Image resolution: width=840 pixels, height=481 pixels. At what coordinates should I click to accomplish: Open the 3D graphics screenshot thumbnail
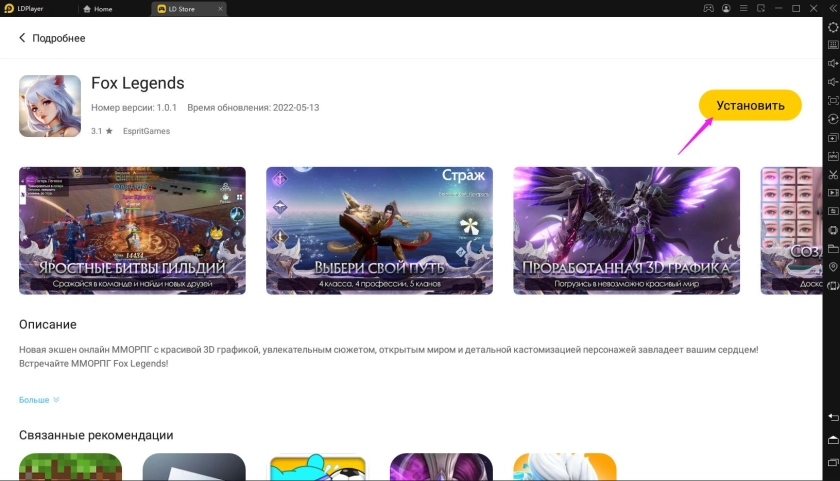(x=626, y=230)
